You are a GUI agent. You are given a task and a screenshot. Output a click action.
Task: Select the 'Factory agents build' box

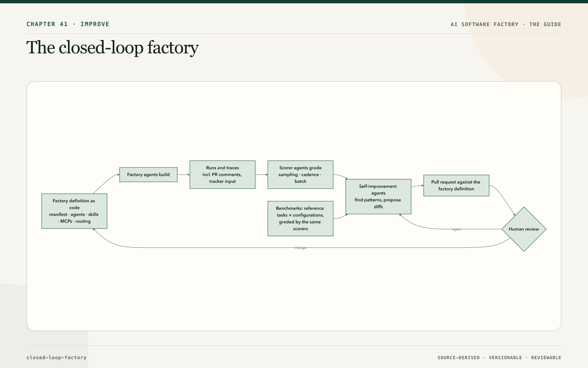[148, 174]
